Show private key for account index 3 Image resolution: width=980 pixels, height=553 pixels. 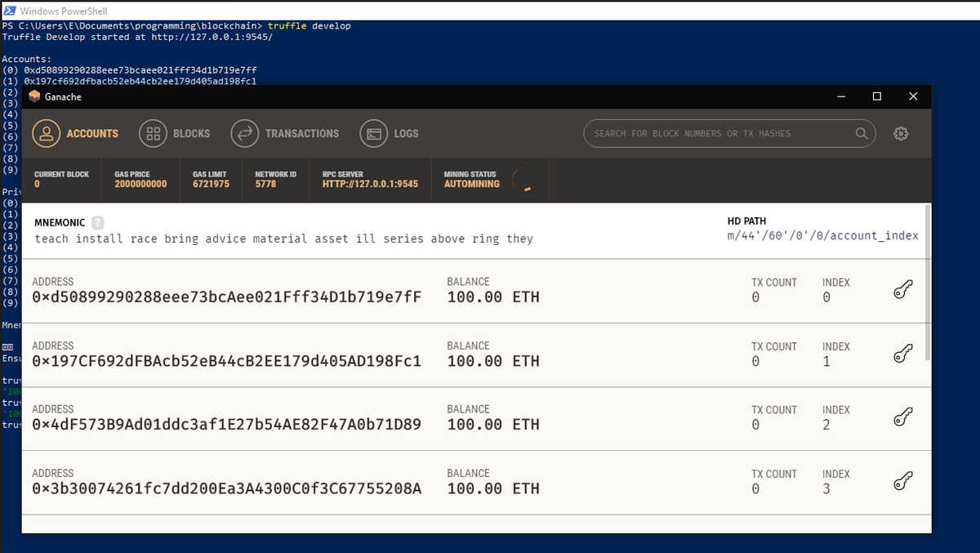point(902,481)
